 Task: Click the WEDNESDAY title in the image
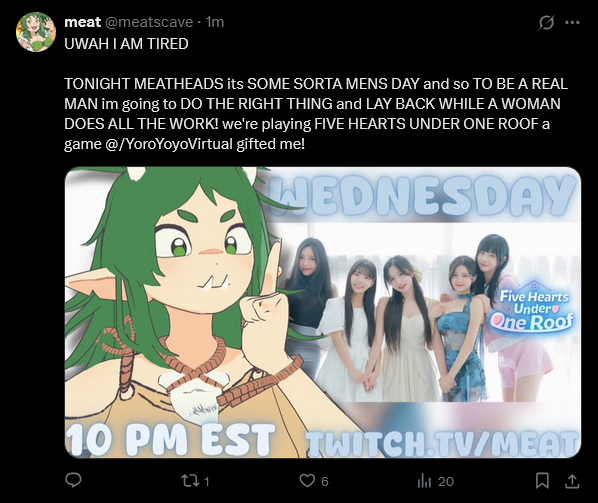pyautogui.click(x=423, y=195)
